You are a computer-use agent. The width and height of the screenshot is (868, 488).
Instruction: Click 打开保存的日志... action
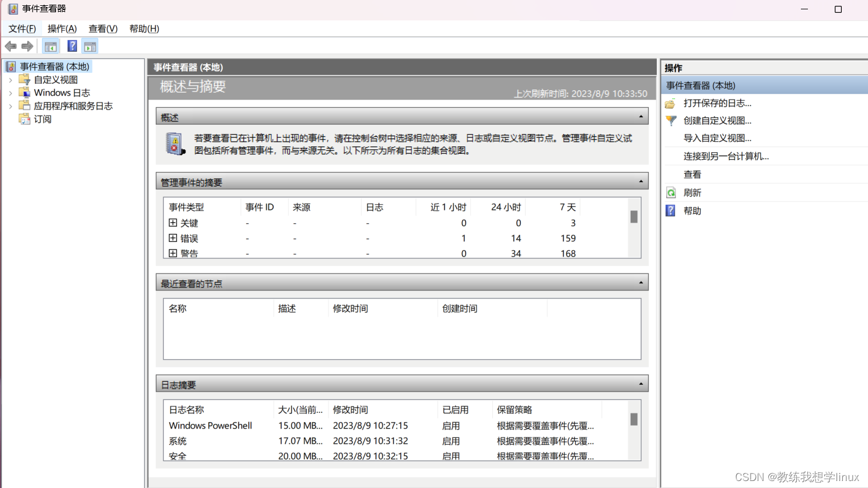coord(717,103)
